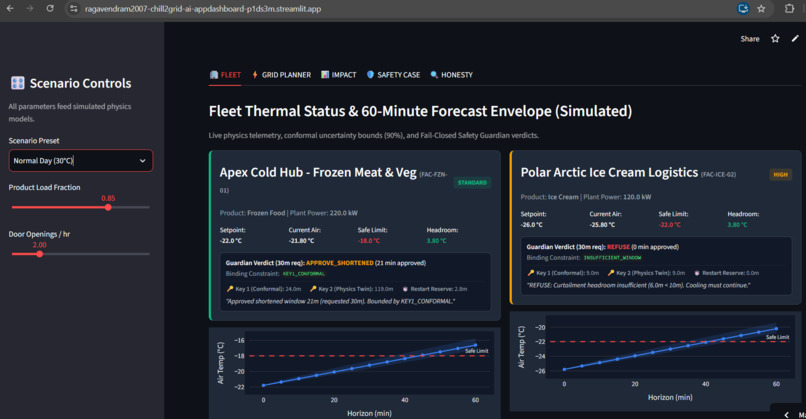Click the address bar URL
This screenshot has width=806, height=419.
(x=203, y=9)
